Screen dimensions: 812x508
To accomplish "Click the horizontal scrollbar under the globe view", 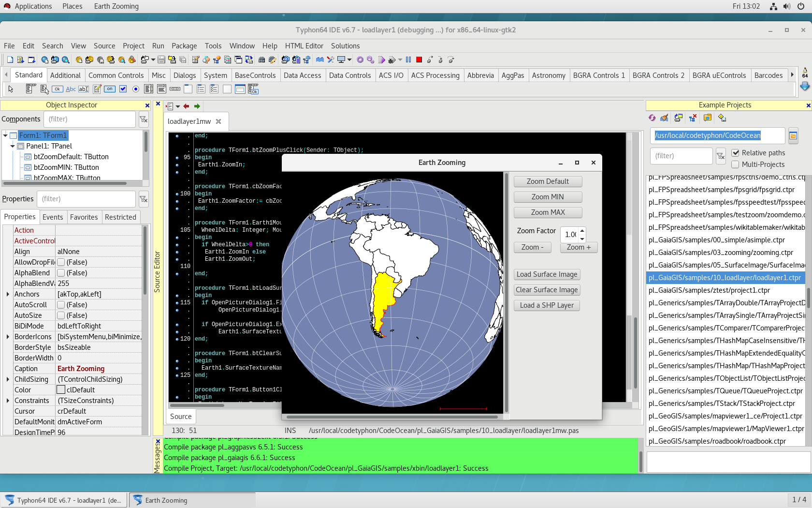I will coord(392,417).
